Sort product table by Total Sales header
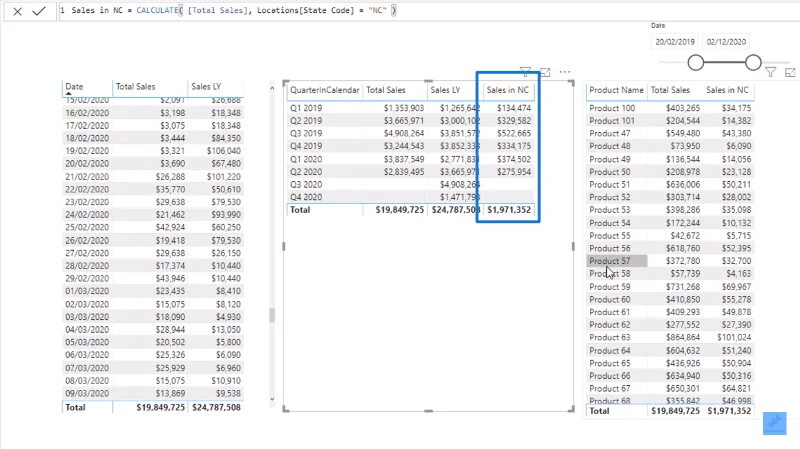The image size is (800, 449). (x=670, y=90)
